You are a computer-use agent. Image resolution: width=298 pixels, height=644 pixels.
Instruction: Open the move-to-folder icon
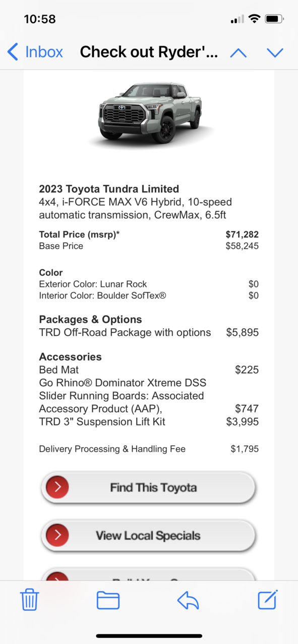[108, 600]
